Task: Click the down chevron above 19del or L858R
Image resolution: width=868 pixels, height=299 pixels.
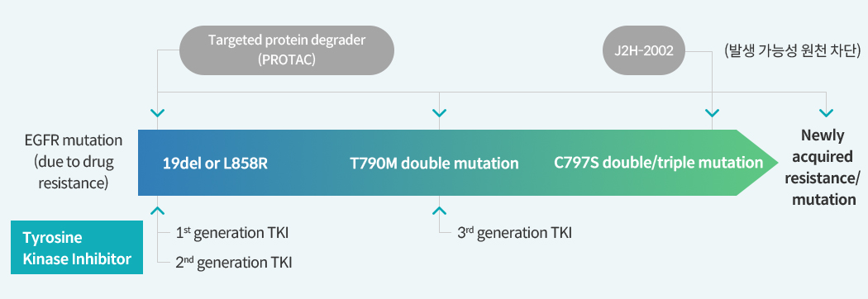Action: (x=158, y=113)
